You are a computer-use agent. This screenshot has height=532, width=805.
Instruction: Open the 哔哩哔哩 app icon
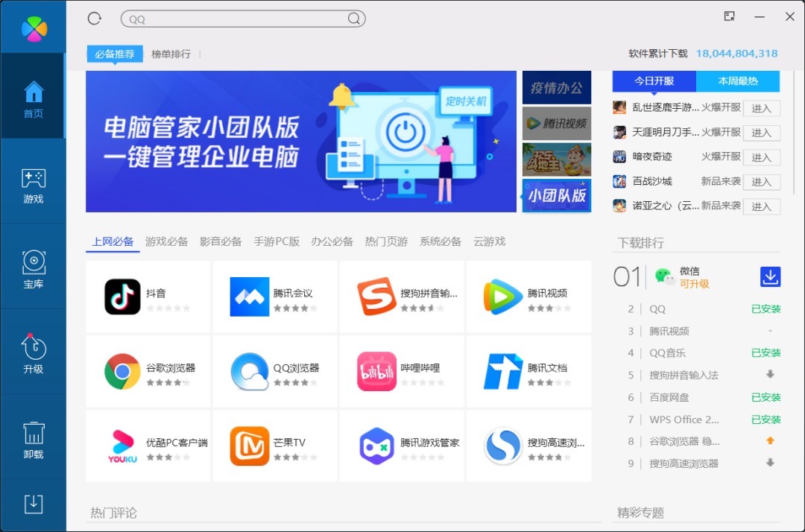click(x=376, y=371)
